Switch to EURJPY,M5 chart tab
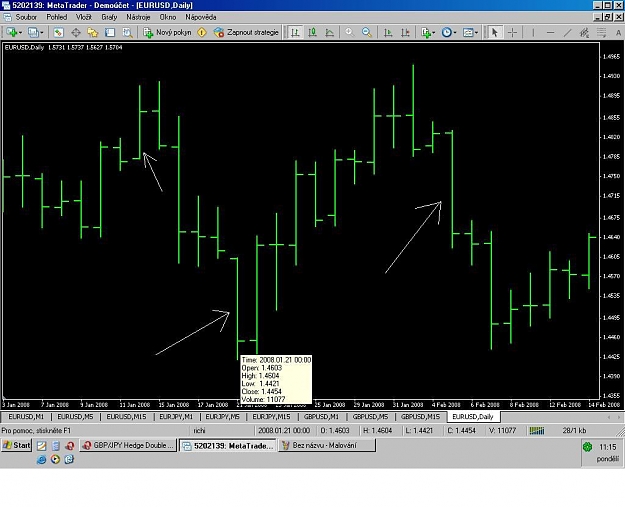The height and width of the screenshot is (507, 625). (222, 417)
